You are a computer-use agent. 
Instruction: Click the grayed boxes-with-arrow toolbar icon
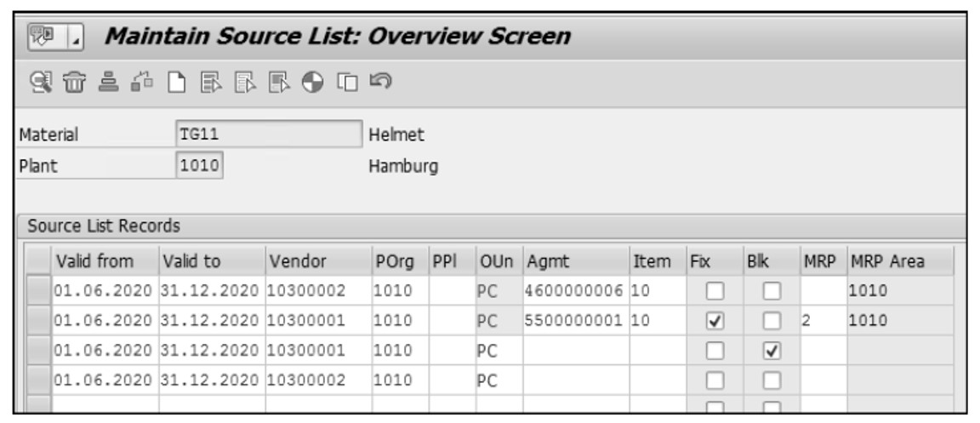(142, 83)
